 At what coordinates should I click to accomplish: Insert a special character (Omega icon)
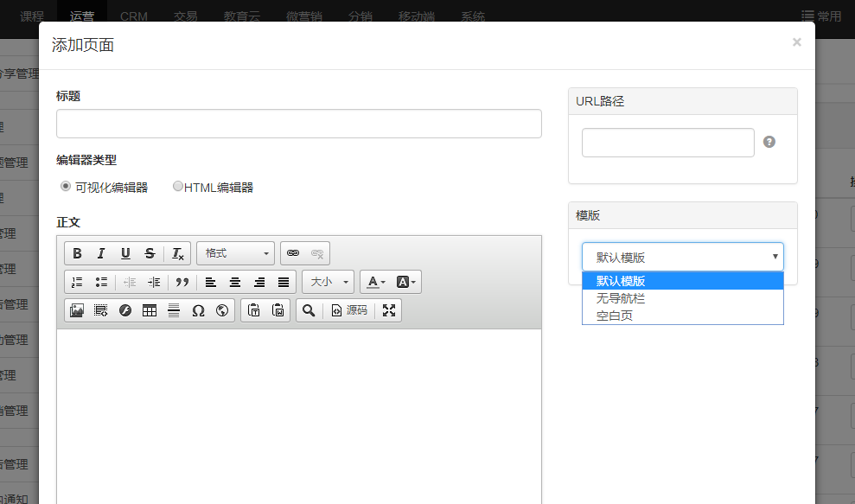pos(198,310)
